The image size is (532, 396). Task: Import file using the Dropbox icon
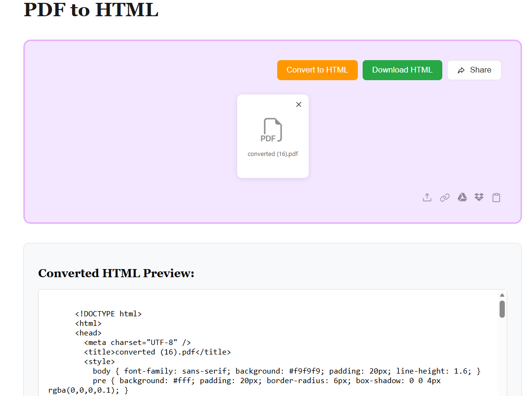(479, 198)
